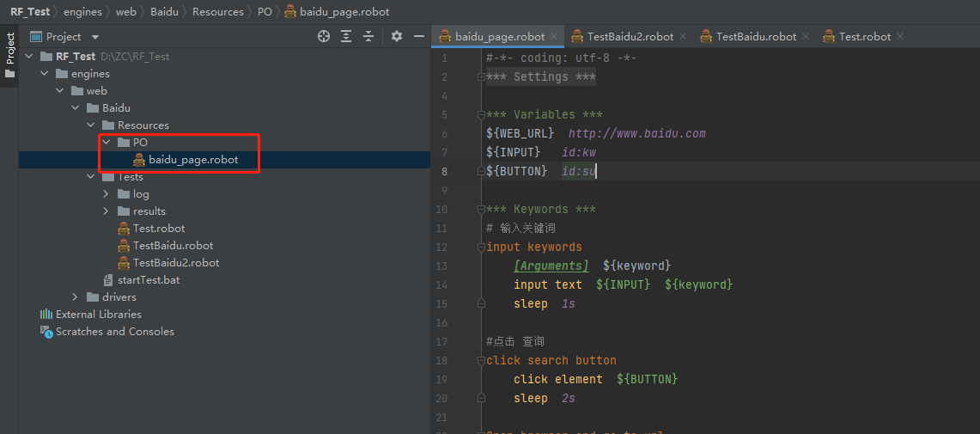This screenshot has height=434, width=980.
Task: Select Scratches and Consoles in tree
Action: coord(114,332)
